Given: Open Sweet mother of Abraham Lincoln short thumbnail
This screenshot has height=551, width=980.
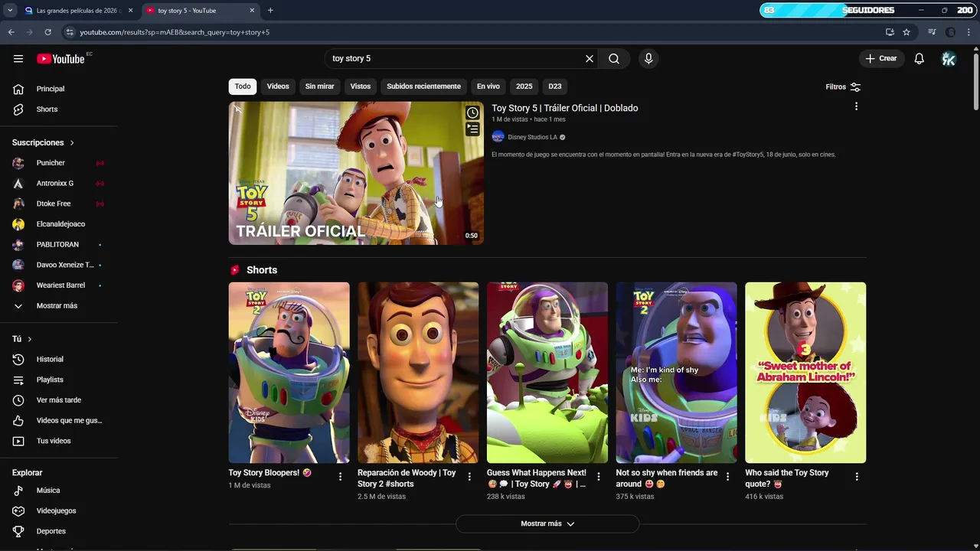Looking at the screenshot, I should tap(805, 373).
